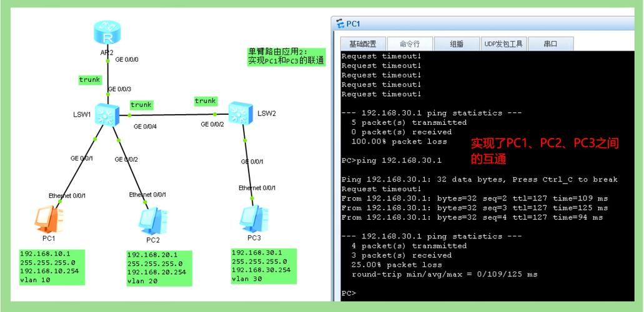Switch to the 命令行 tab
The width and height of the screenshot is (644, 312).
coord(409,44)
